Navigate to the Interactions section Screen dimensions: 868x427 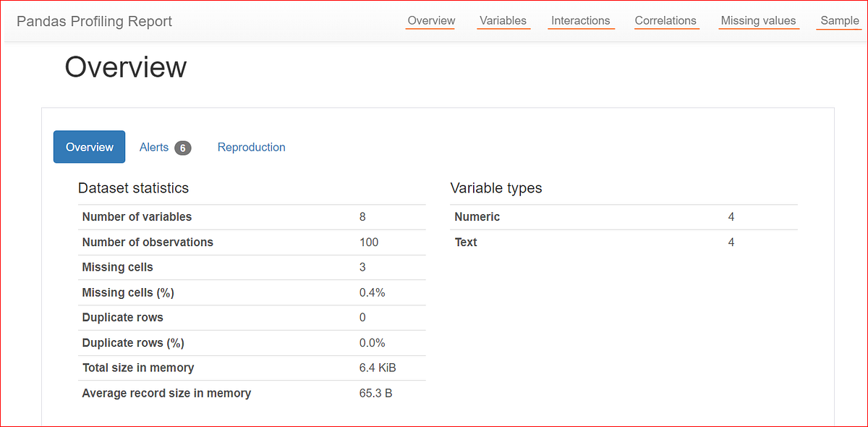(x=581, y=20)
